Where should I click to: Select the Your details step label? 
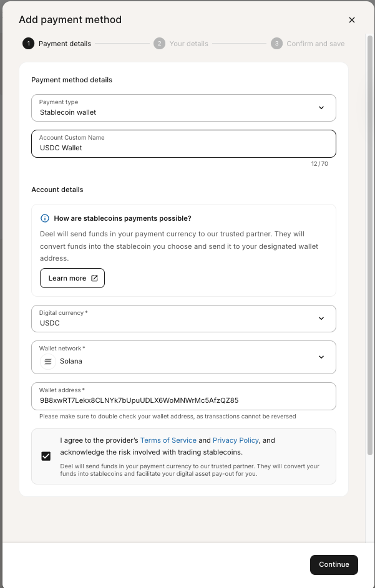point(189,44)
